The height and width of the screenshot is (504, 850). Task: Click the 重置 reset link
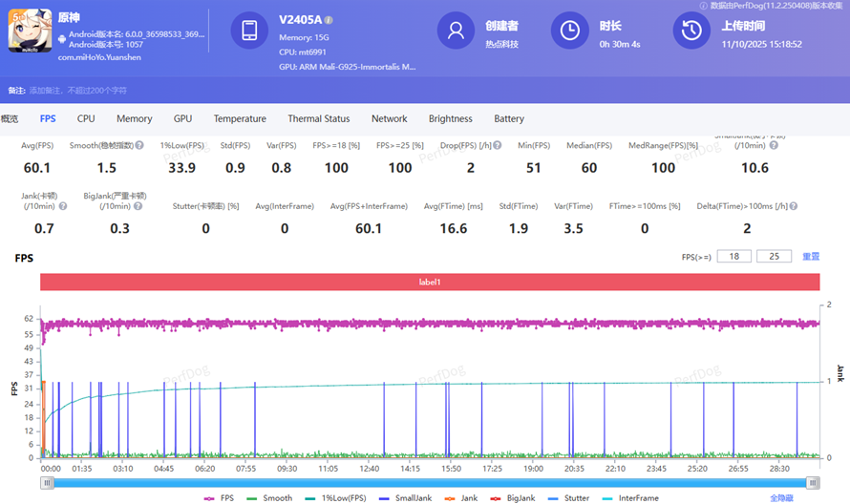pos(810,257)
